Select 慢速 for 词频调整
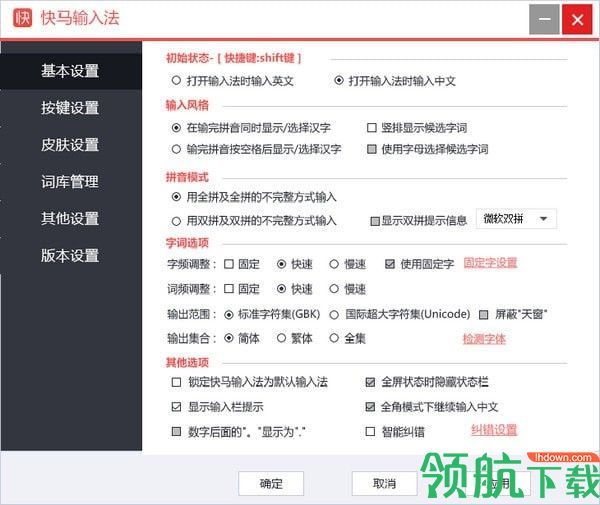The height and width of the screenshot is (505, 600). pyautogui.click(x=334, y=289)
